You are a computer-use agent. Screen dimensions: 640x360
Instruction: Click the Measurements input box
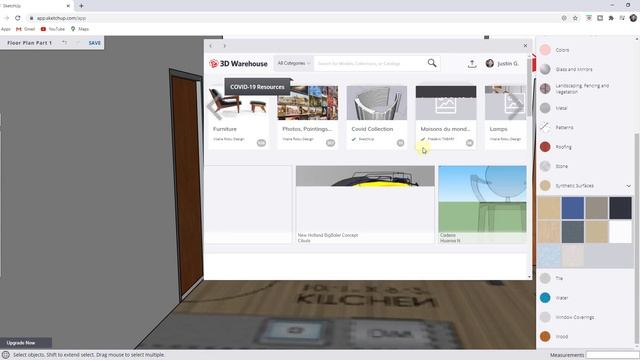point(611,355)
